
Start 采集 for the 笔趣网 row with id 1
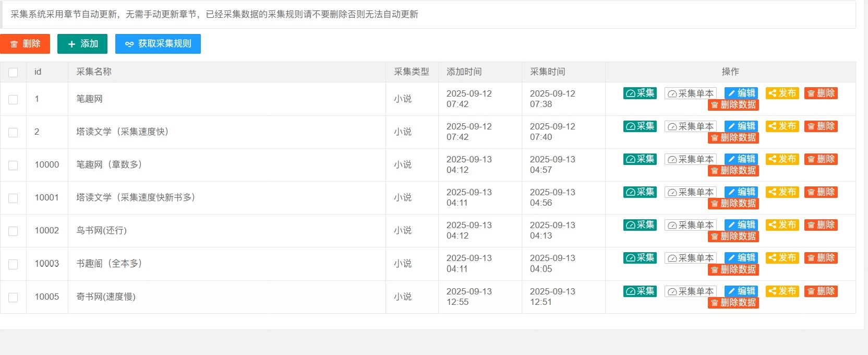(640, 93)
